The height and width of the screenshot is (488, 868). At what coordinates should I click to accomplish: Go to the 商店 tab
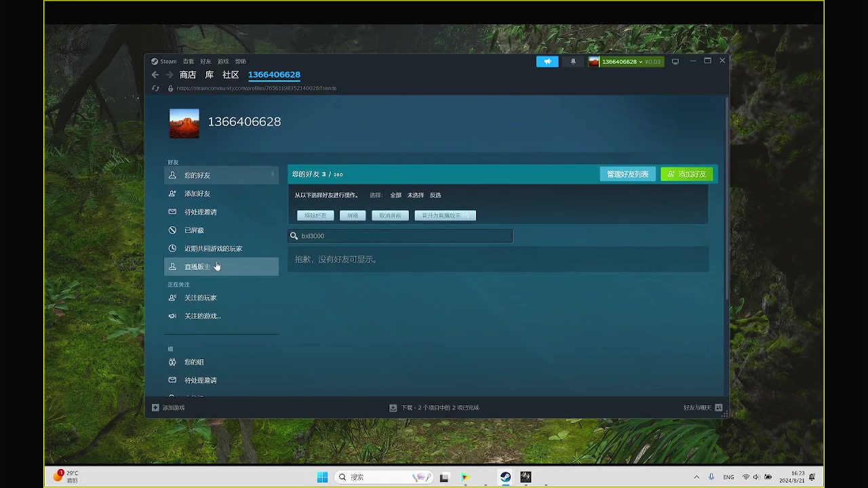point(188,75)
